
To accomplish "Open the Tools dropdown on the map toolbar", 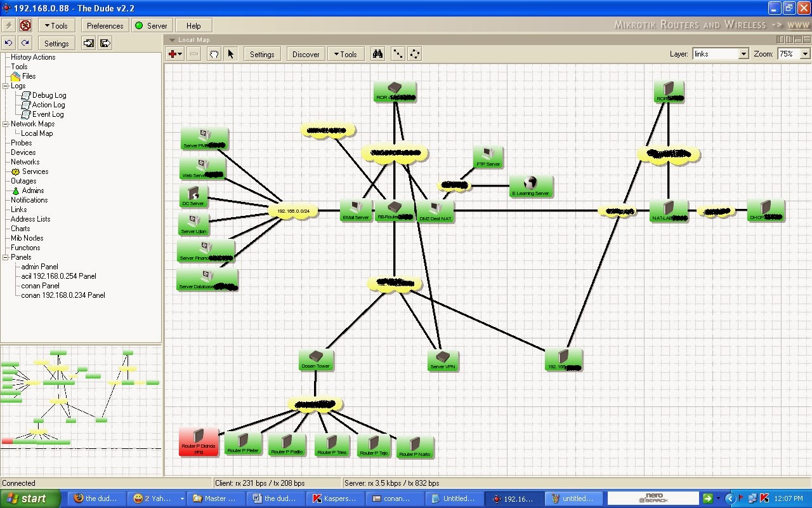I will pos(346,54).
